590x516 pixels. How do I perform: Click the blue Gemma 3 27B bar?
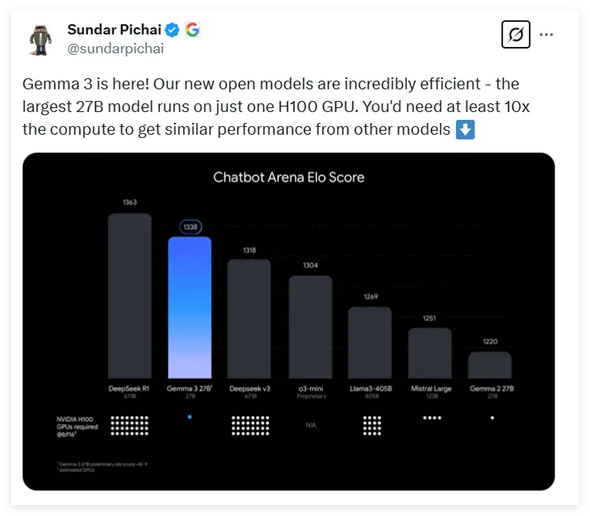190,307
